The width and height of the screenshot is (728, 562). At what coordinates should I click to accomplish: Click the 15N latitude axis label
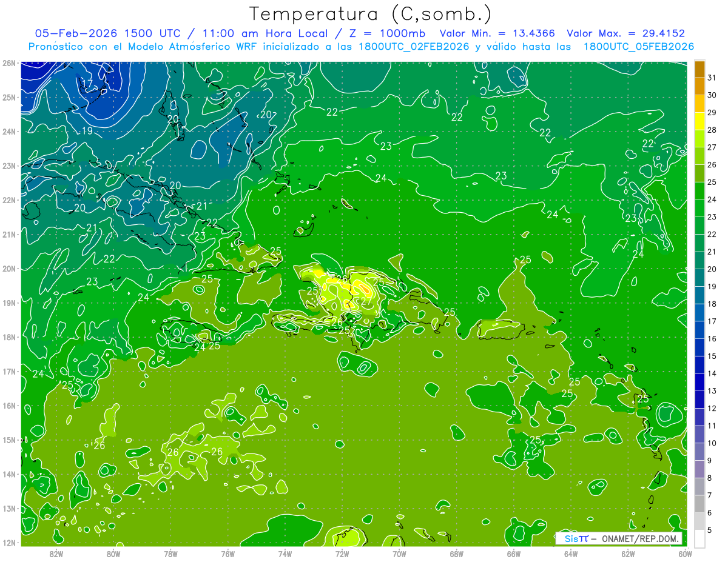9,440
